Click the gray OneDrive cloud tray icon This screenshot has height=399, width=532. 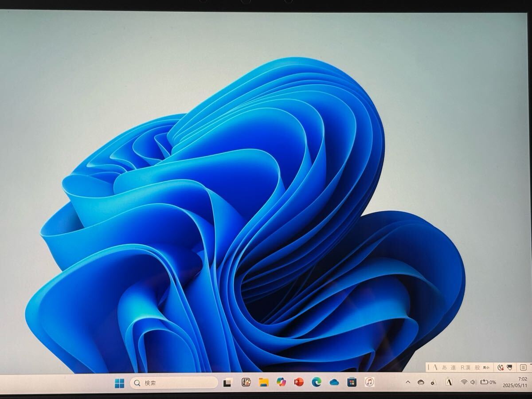[x=421, y=382]
